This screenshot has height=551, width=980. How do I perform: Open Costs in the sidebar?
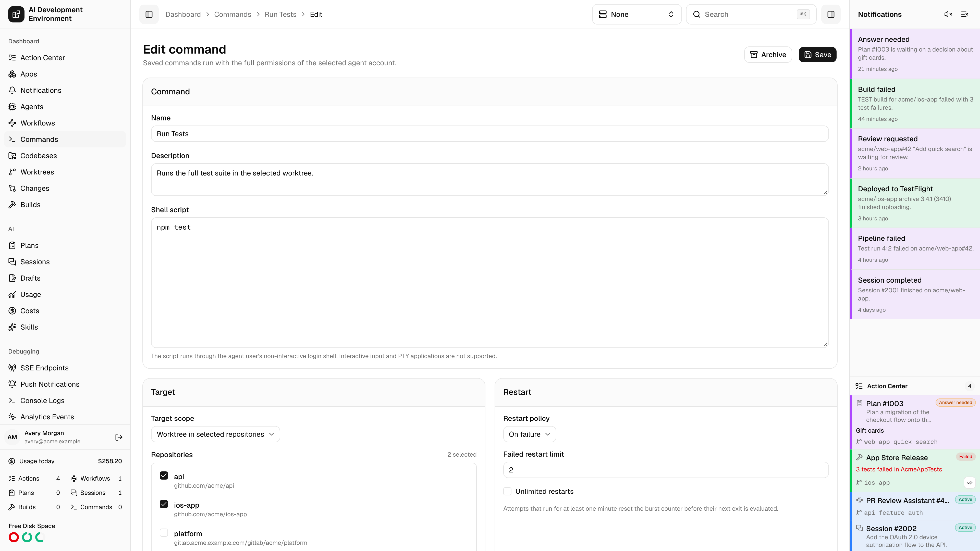coord(65,311)
